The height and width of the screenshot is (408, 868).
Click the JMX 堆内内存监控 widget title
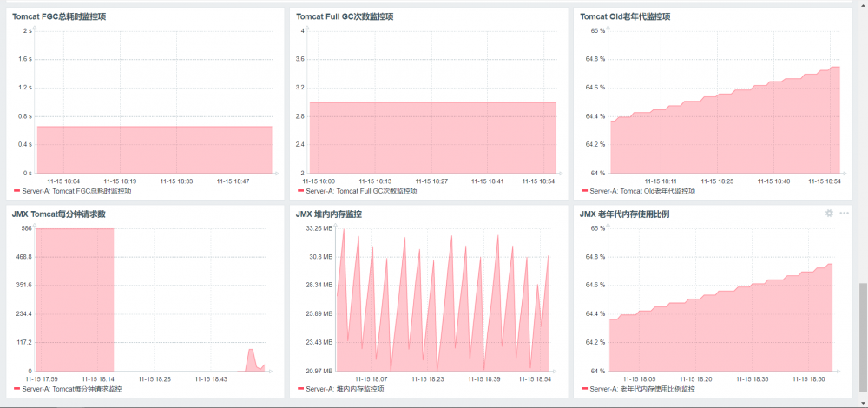tap(329, 214)
